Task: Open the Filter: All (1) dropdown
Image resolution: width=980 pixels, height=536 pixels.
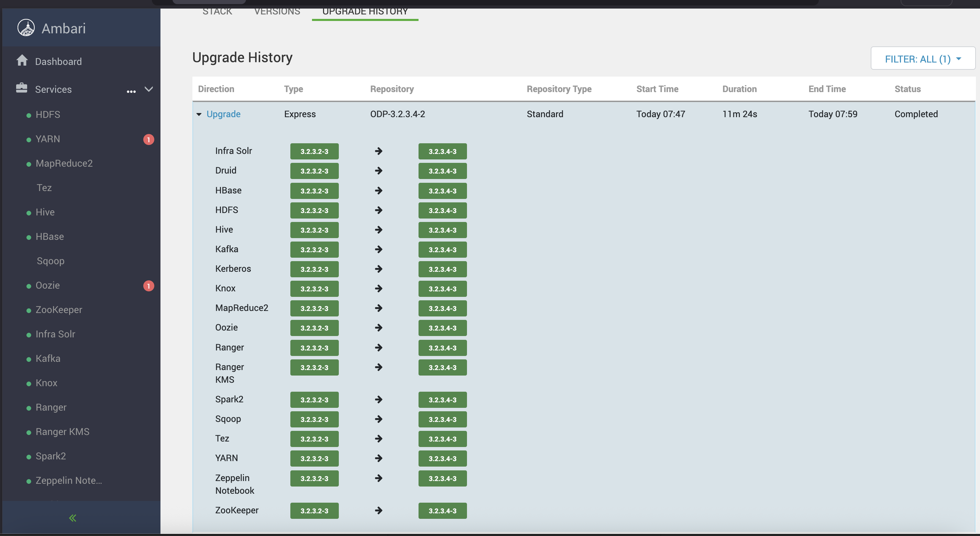Action: [x=923, y=59]
